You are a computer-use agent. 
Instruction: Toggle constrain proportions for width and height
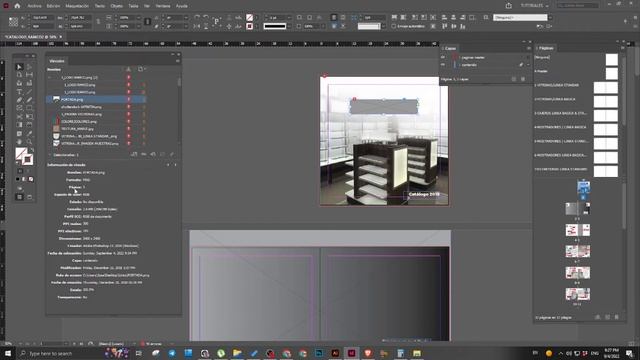pyautogui.click(x=98, y=22)
